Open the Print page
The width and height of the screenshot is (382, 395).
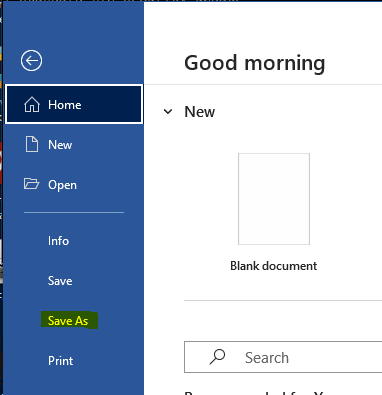[60, 361]
